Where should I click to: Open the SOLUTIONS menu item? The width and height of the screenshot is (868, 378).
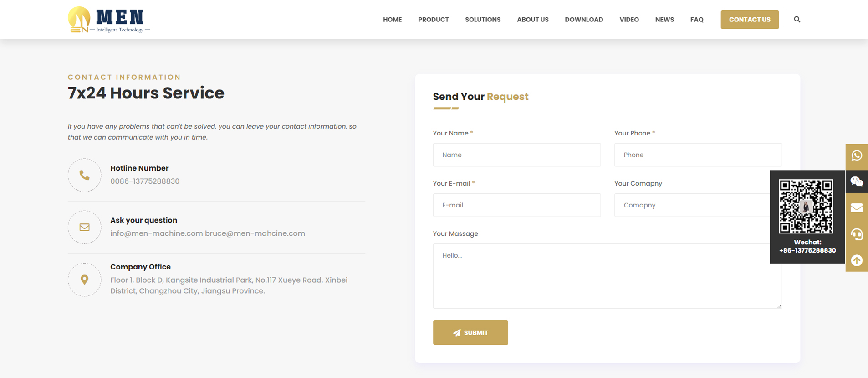(482, 20)
